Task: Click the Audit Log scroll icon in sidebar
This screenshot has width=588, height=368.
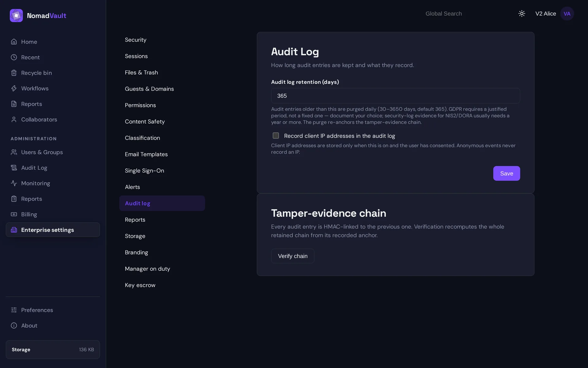Action: click(14, 168)
